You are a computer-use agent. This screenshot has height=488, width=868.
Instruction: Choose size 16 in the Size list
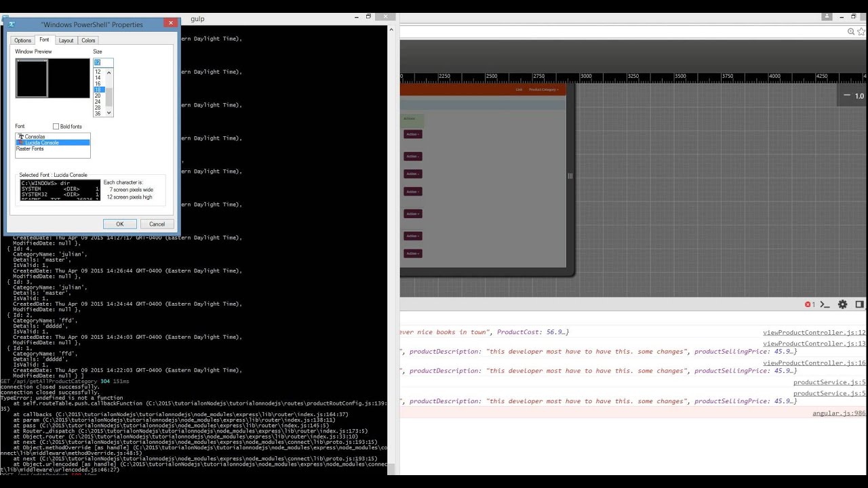(98, 84)
